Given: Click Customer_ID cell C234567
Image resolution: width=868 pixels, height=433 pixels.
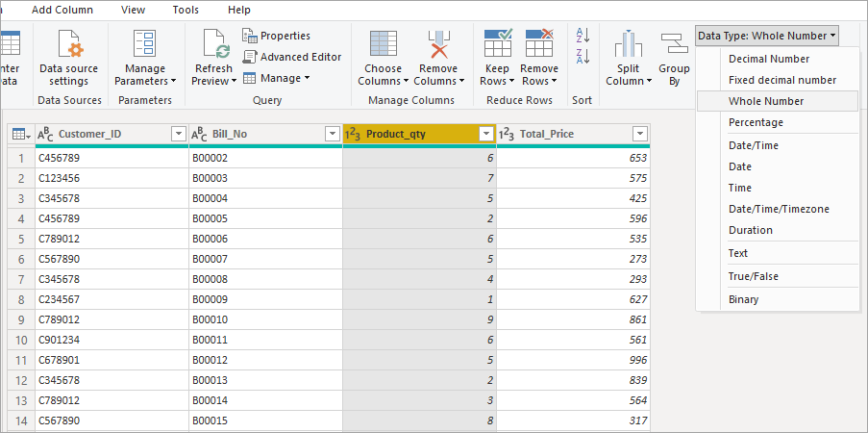Looking at the screenshot, I should [112, 299].
